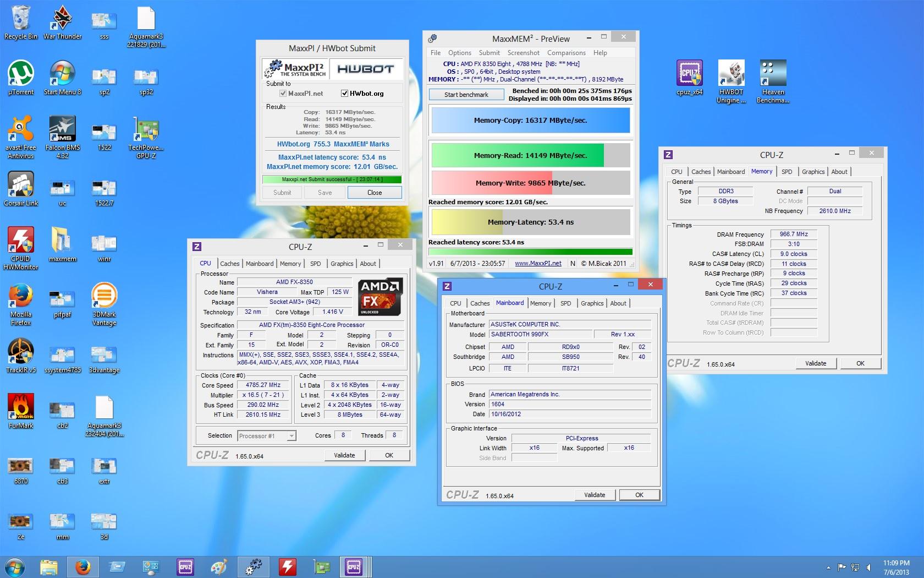Viewport: 924px width, 578px height.
Task: Click the DRAM Frequency 966.7 MHz value
Action: [794, 235]
